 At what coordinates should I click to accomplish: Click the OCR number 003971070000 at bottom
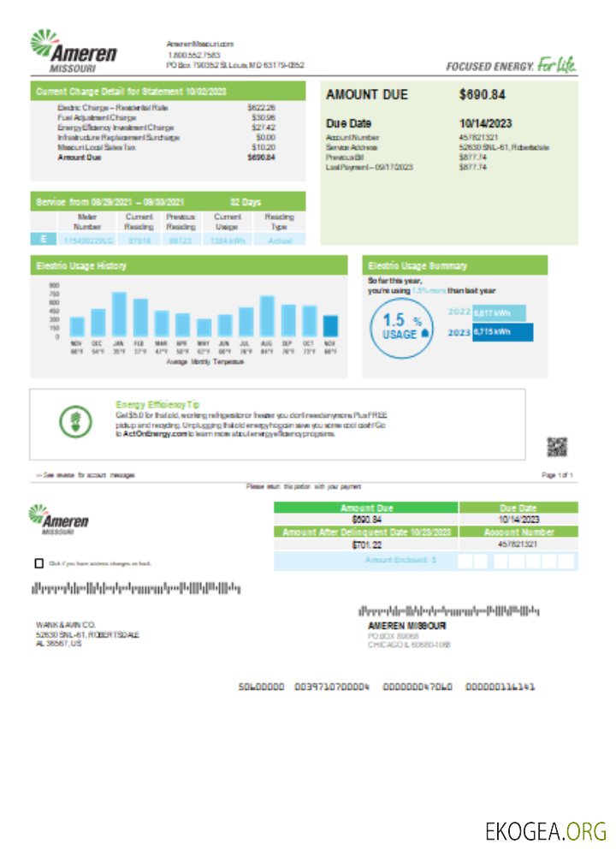[x=332, y=687]
